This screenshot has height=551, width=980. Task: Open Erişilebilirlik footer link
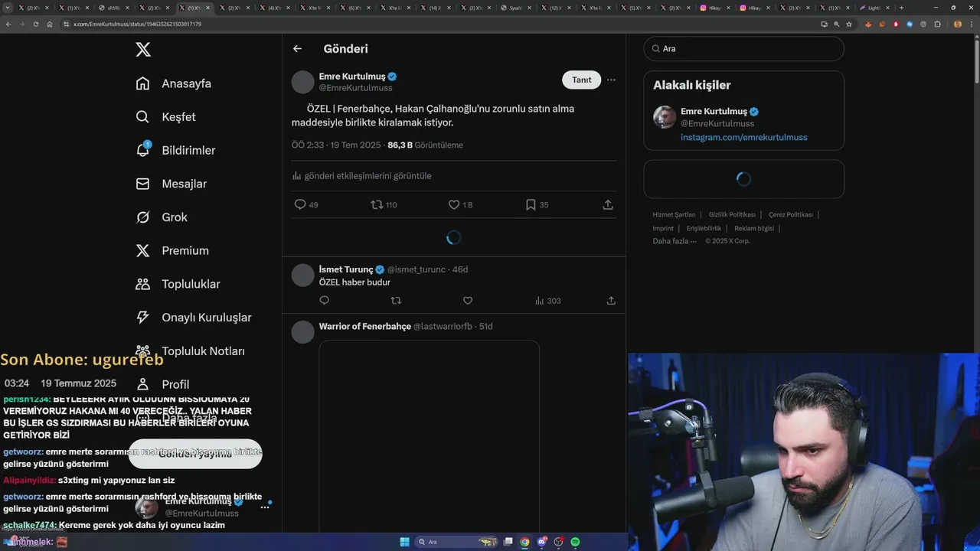[704, 229]
